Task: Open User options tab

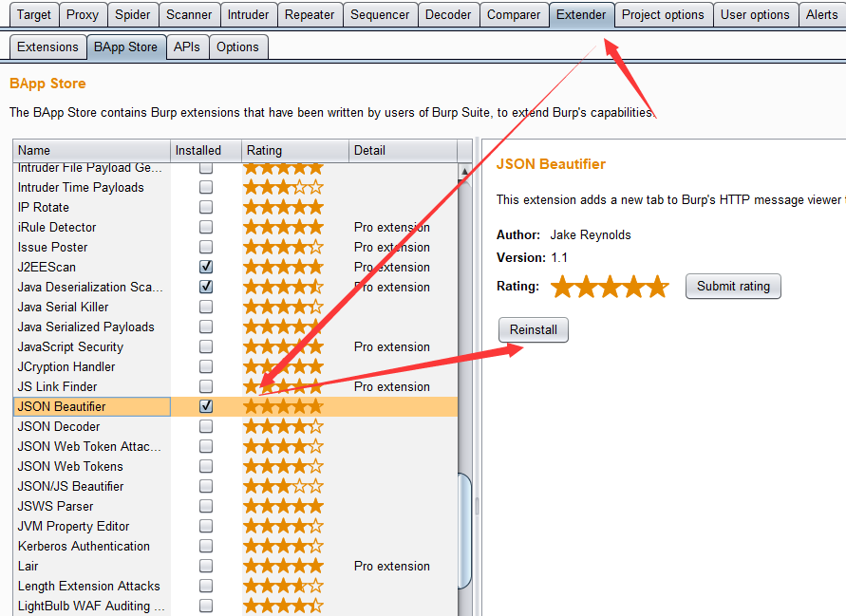Action: point(755,14)
